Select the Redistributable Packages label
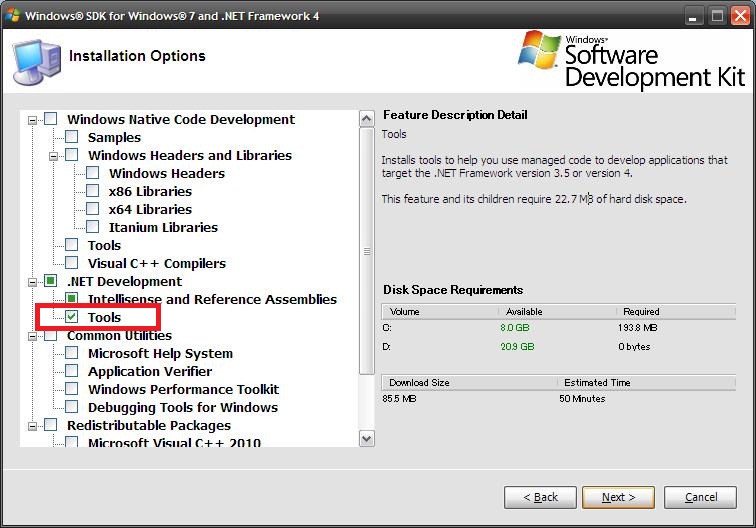756x528 pixels. pyautogui.click(x=148, y=425)
